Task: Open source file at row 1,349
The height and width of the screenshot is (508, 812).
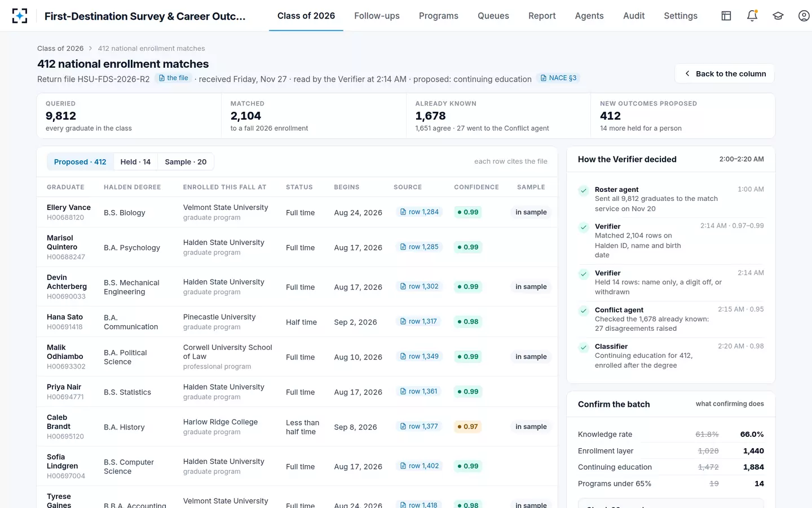Action: click(420, 357)
